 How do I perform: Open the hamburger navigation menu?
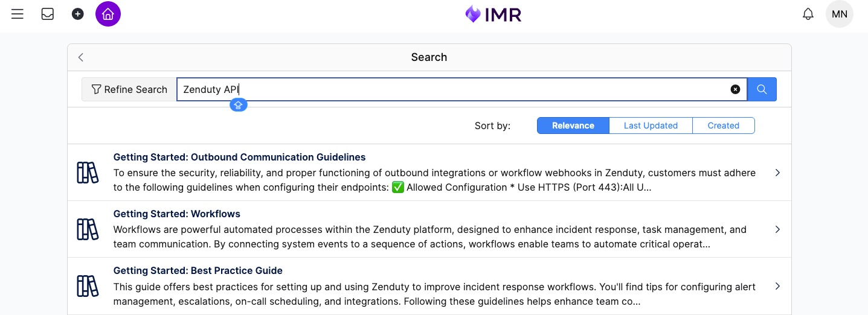pyautogui.click(x=18, y=14)
